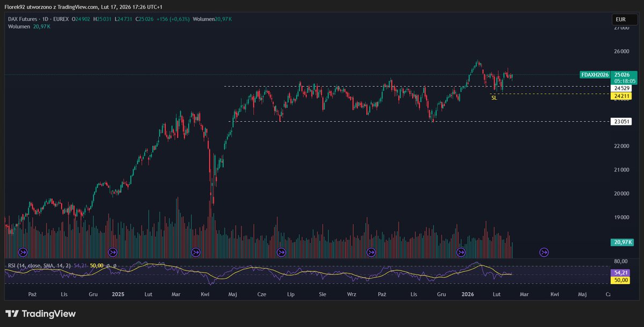Click the bar countdown timer 05:18:05
644x327 pixels.
coord(624,81)
